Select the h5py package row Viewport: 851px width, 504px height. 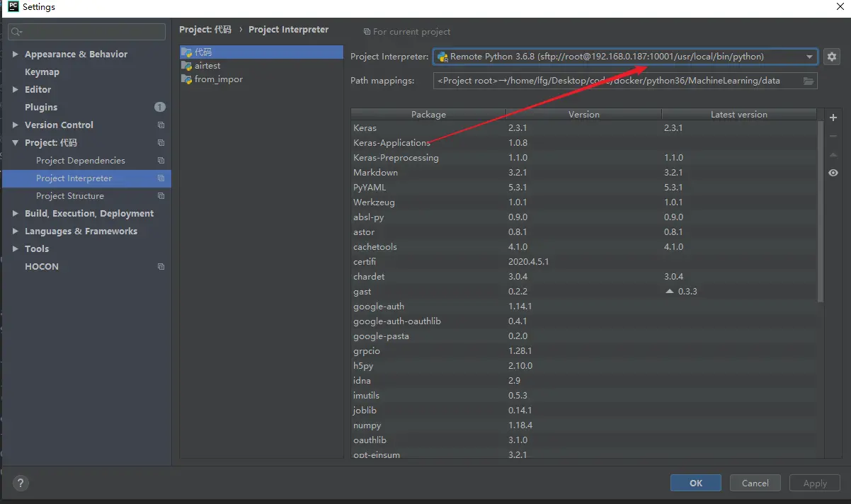click(x=584, y=366)
